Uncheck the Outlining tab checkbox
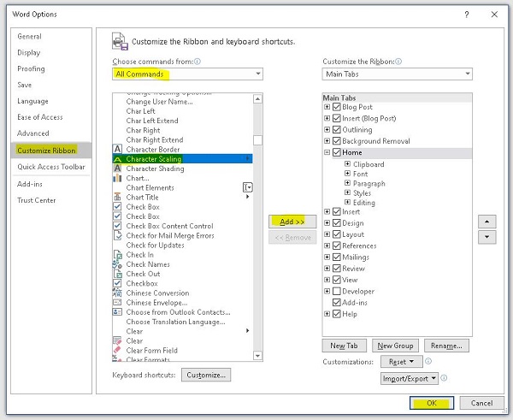This screenshot has height=420, width=513. pos(337,130)
